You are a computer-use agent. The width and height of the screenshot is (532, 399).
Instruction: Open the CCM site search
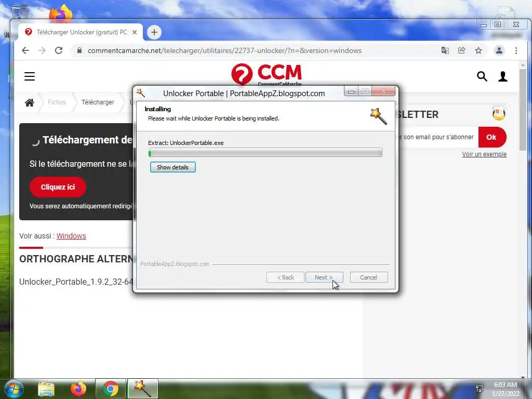[482, 76]
